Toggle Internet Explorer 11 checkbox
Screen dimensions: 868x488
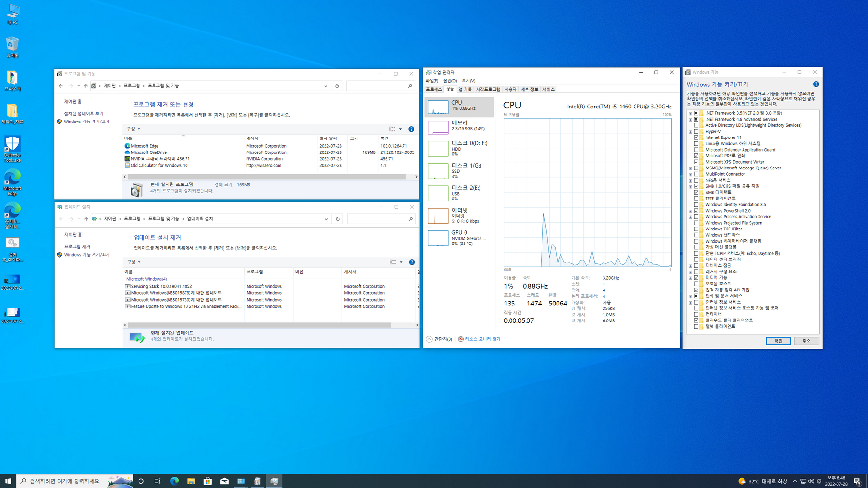(x=697, y=137)
